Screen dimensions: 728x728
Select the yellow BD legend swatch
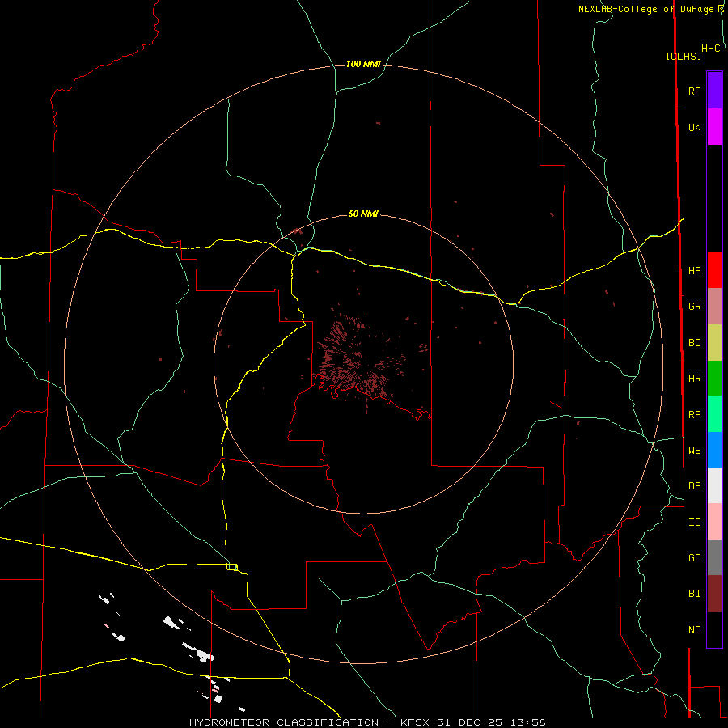(x=714, y=343)
